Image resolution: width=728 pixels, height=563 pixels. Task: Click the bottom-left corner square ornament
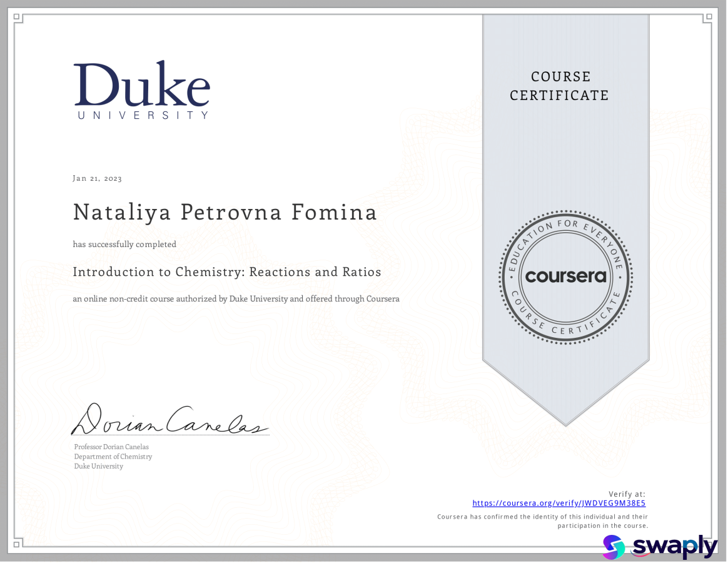click(x=18, y=544)
